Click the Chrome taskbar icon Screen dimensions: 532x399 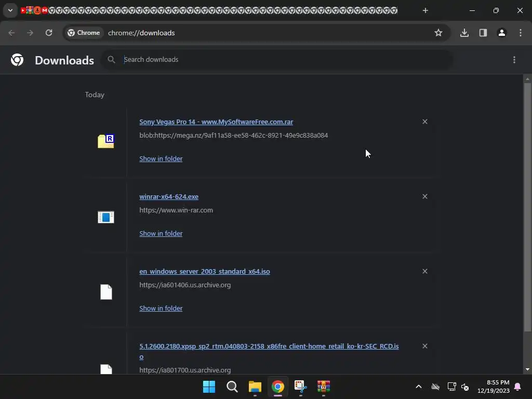[277, 387]
